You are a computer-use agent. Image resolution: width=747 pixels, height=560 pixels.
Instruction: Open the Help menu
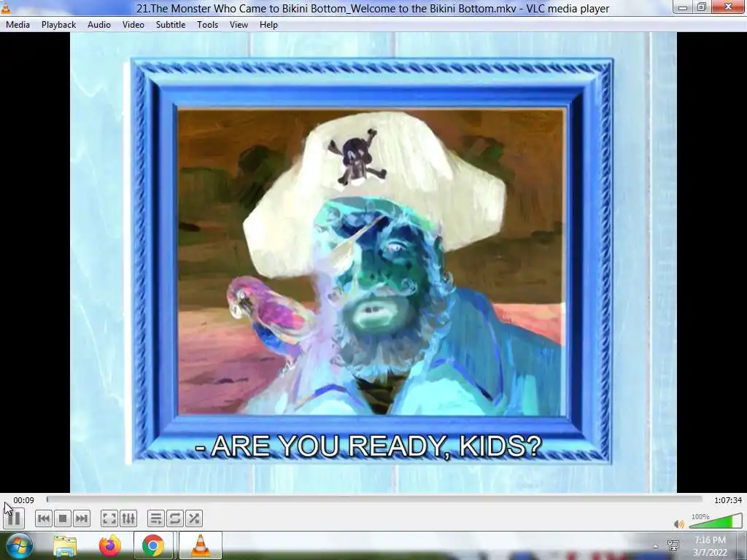(x=268, y=25)
